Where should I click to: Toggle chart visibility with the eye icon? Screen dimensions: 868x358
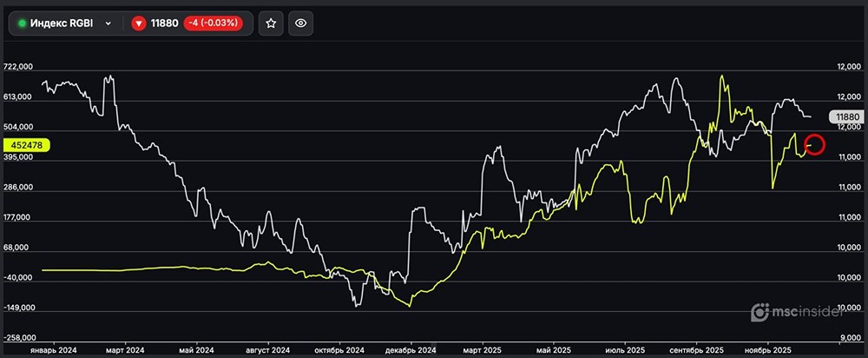point(300,23)
